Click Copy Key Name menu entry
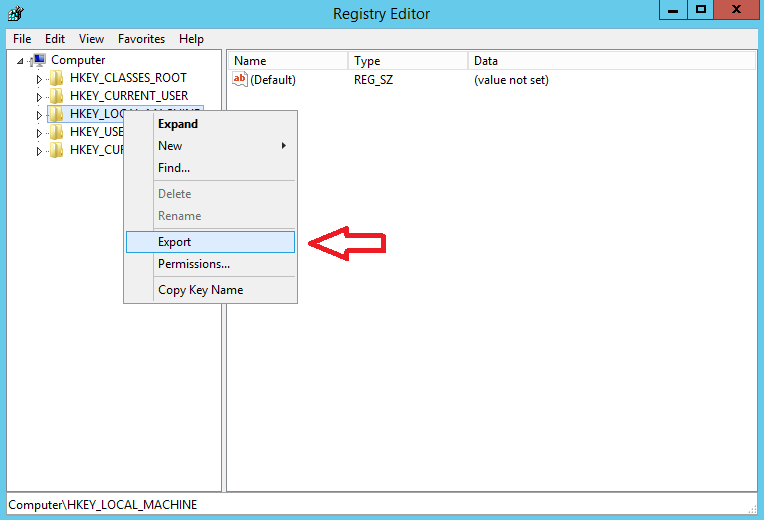The height and width of the screenshot is (520, 764). point(200,290)
